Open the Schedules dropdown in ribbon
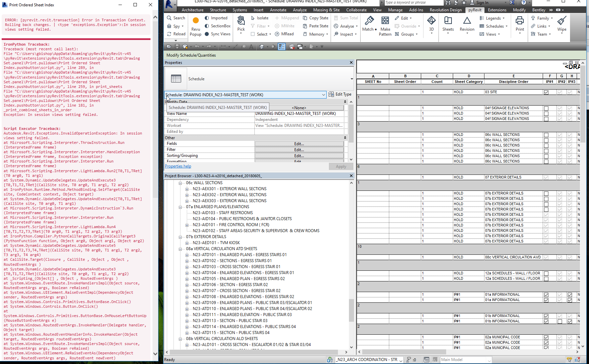This screenshot has width=589, height=364. (493, 26)
